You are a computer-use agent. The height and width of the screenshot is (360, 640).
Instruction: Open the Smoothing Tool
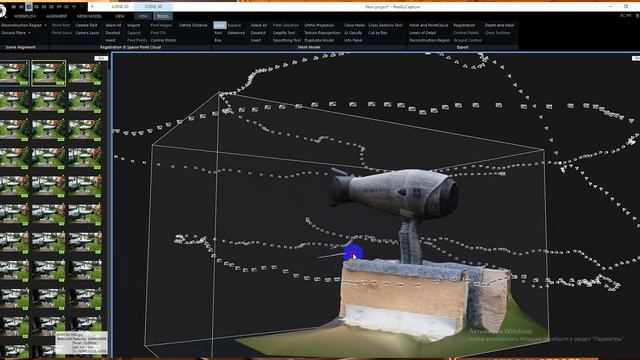coord(287,40)
